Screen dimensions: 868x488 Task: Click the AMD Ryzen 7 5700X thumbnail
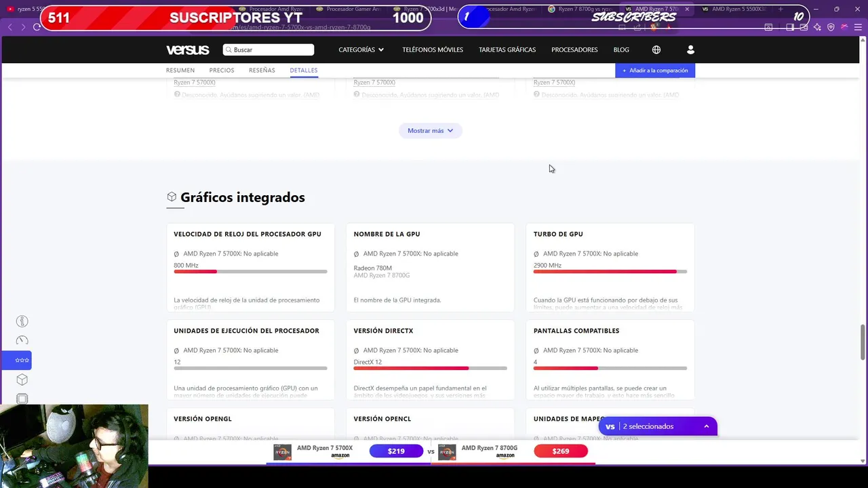[x=282, y=451]
